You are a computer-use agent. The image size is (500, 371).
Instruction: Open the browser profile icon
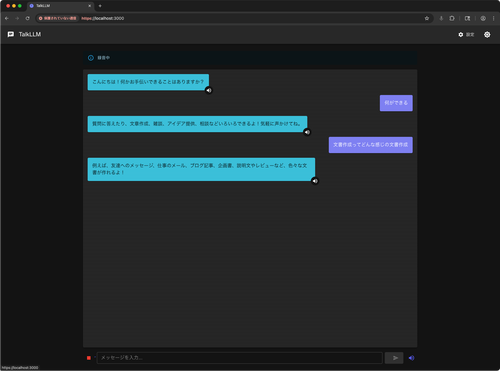click(483, 18)
